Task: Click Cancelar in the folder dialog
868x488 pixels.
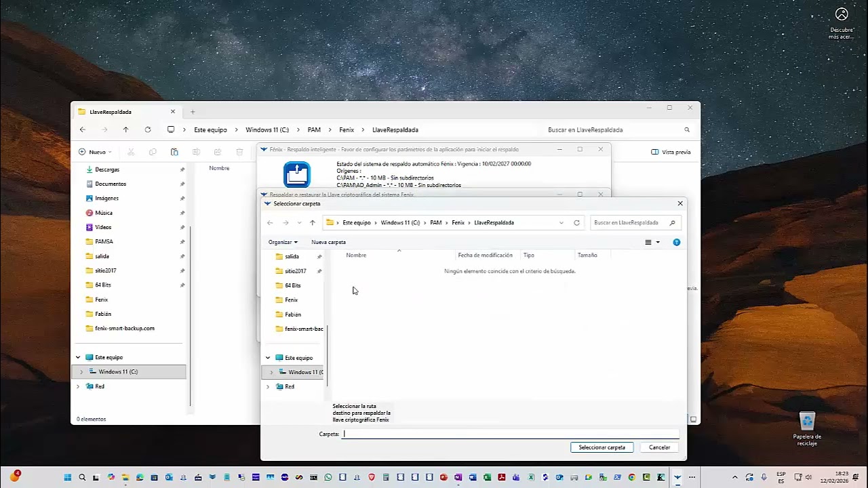Action: pyautogui.click(x=659, y=447)
